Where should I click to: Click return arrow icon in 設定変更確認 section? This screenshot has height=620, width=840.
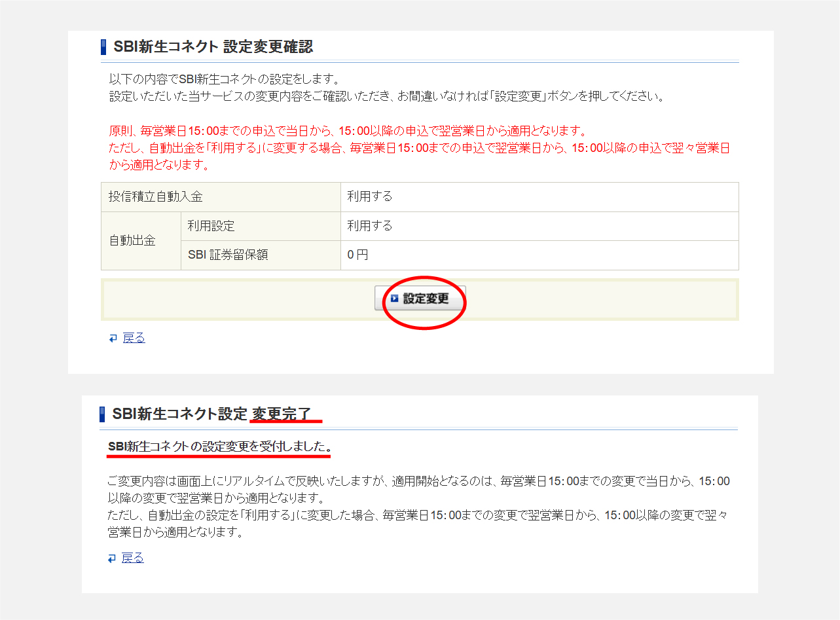tap(113, 338)
